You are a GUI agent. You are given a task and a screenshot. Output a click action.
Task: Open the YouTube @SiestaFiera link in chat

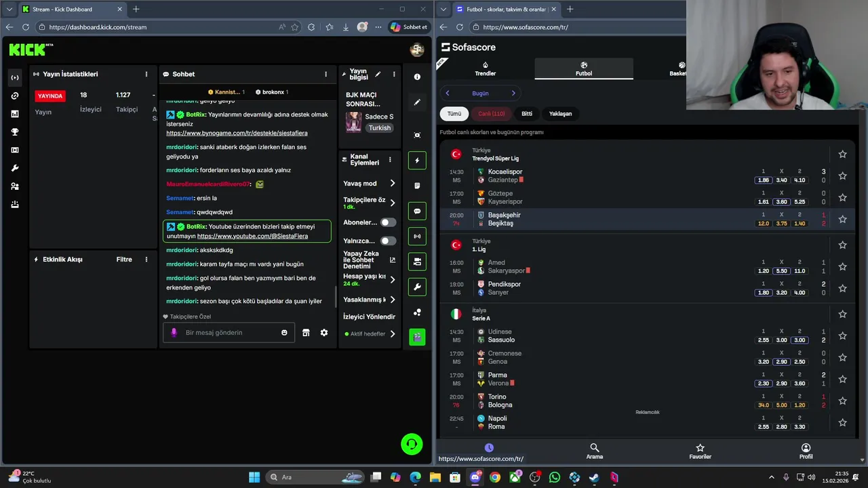click(252, 237)
